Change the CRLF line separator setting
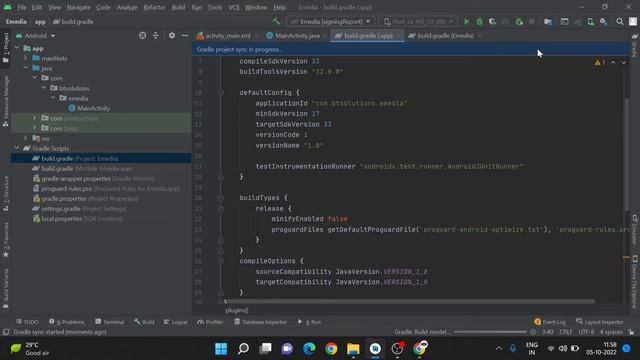The width and height of the screenshot is (640, 360). pyautogui.click(x=566, y=332)
